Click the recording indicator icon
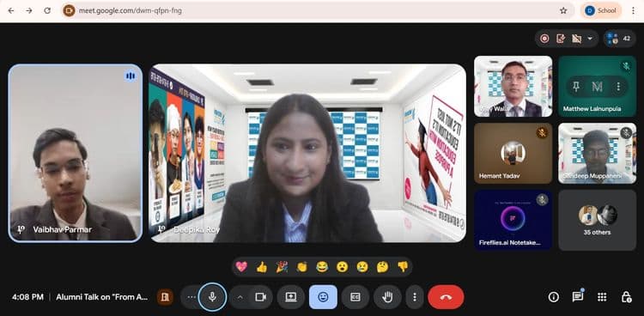The height and width of the screenshot is (316, 644). pos(544,39)
